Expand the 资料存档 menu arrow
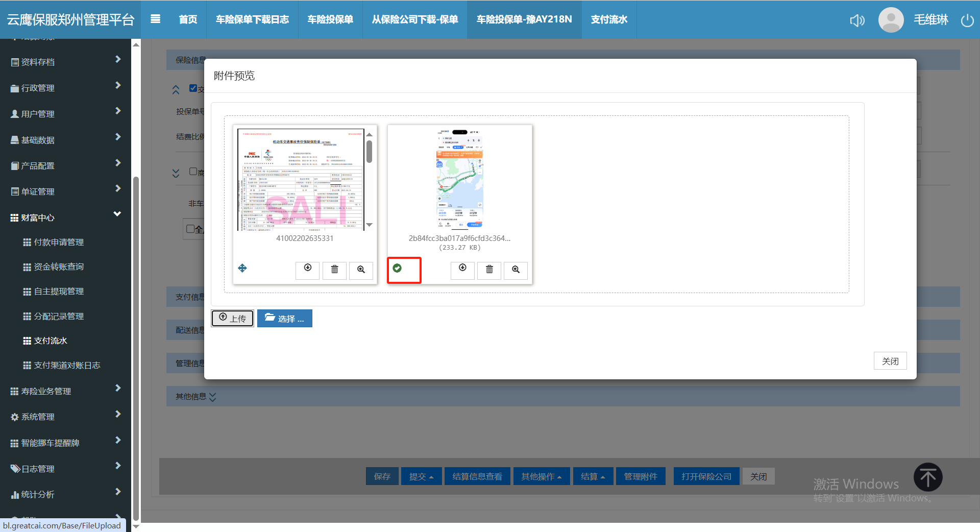980x532 pixels. [118, 59]
